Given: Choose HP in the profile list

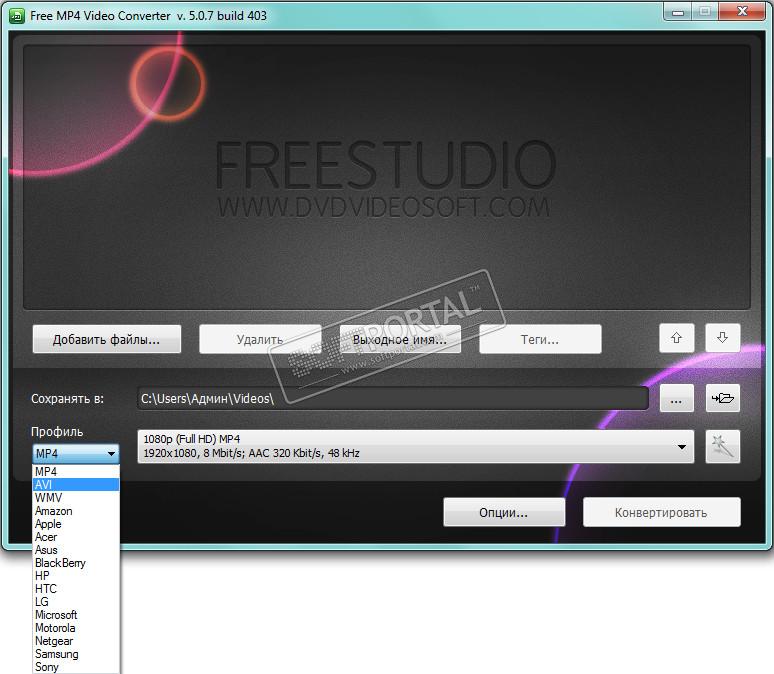Looking at the screenshot, I should (76, 576).
